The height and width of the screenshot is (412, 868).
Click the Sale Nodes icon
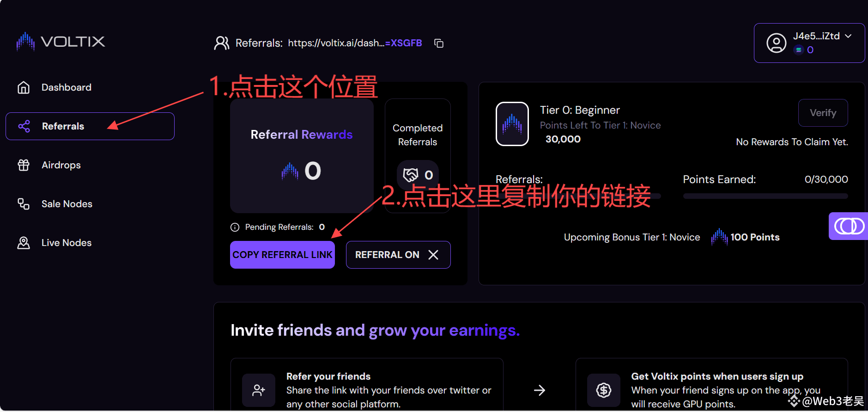[24, 204]
